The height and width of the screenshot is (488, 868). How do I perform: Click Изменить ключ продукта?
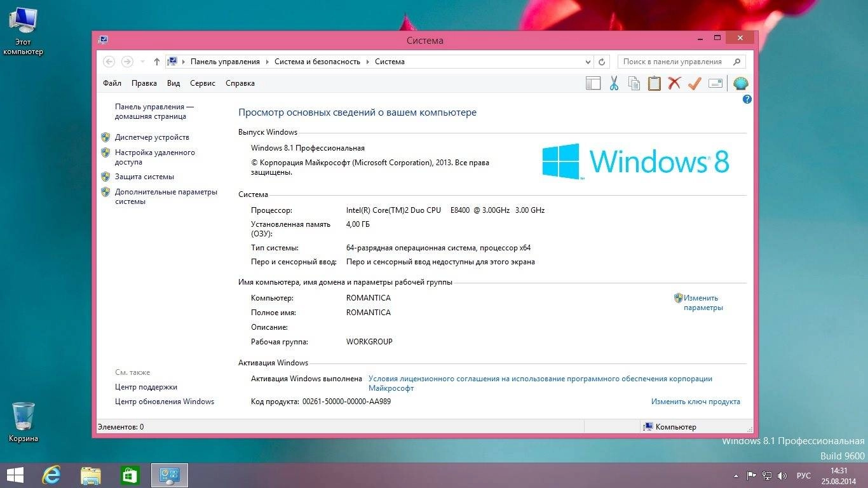point(696,402)
